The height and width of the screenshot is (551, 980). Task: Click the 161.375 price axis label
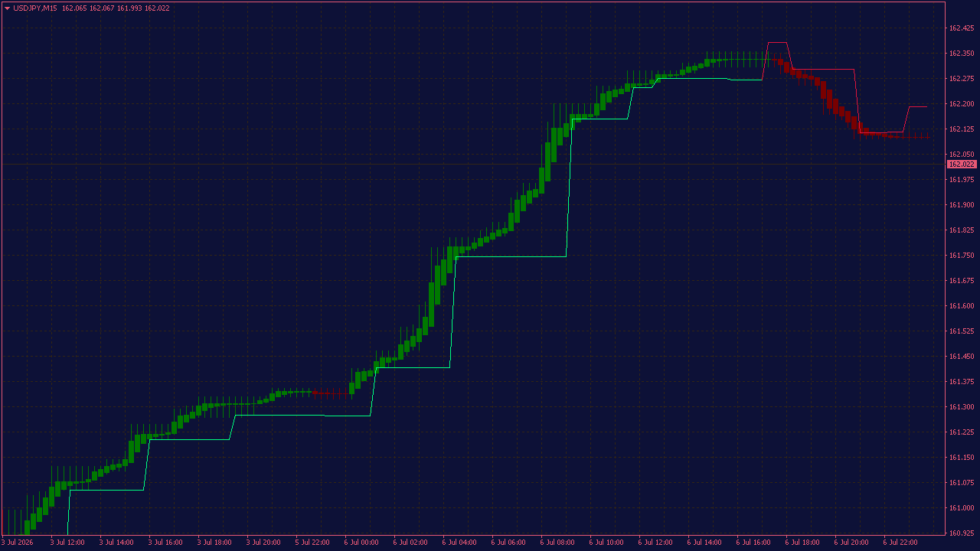click(x=962, y=382)
